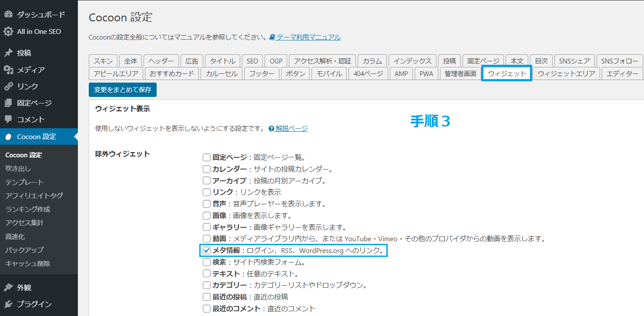The height and width of the screenshot is (316, 644).
Task: Check the 最近の投稿 widget checkbox
Action: coord(207,297)
